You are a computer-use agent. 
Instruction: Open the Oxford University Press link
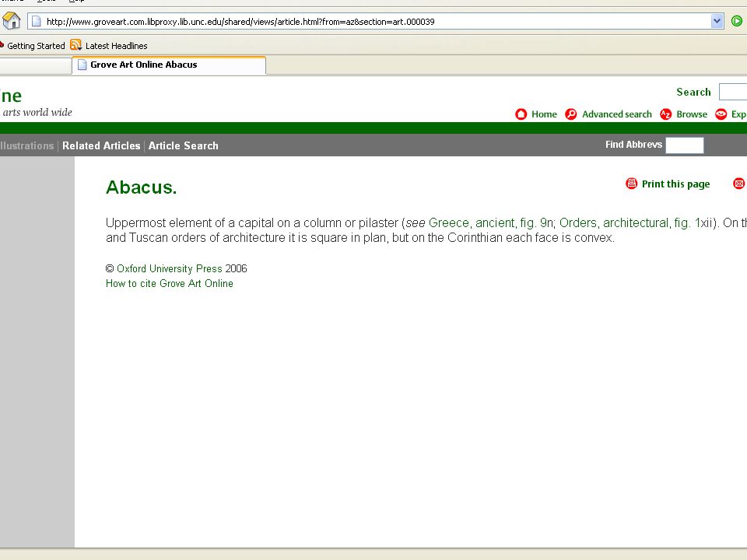tap(169, 268)
